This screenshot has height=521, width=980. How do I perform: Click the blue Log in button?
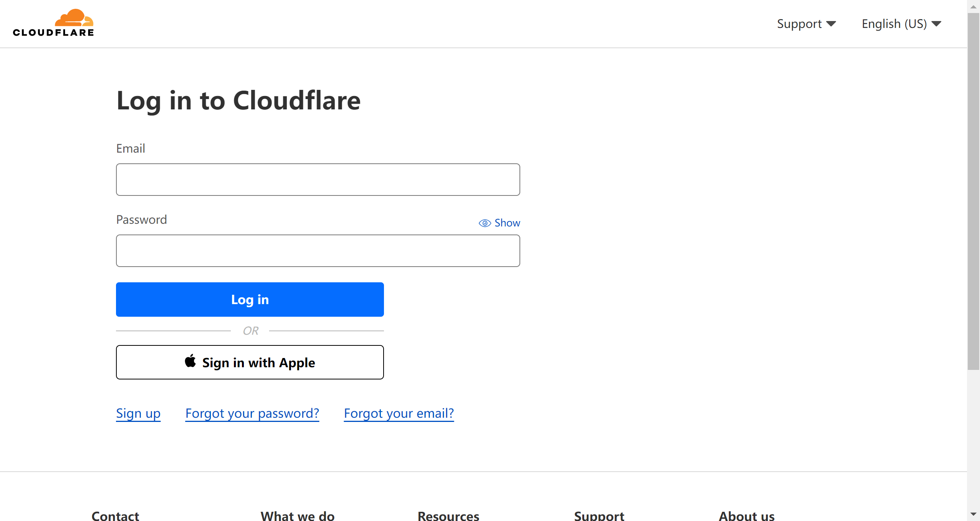250,300
